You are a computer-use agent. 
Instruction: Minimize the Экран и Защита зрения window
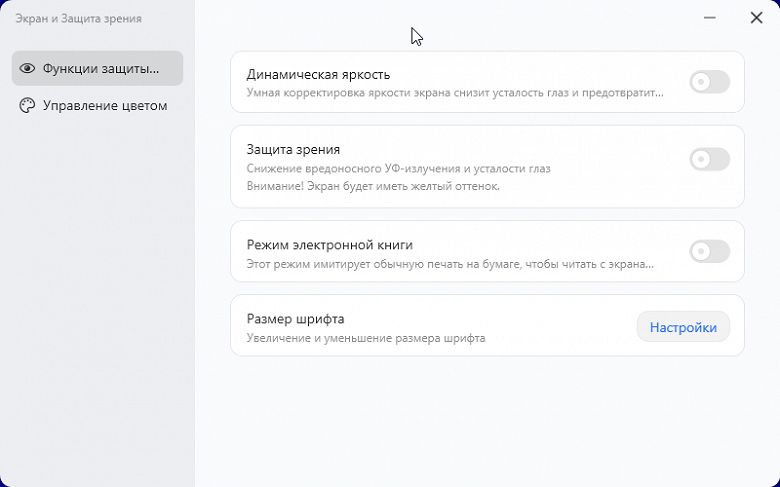coord(709,18)
